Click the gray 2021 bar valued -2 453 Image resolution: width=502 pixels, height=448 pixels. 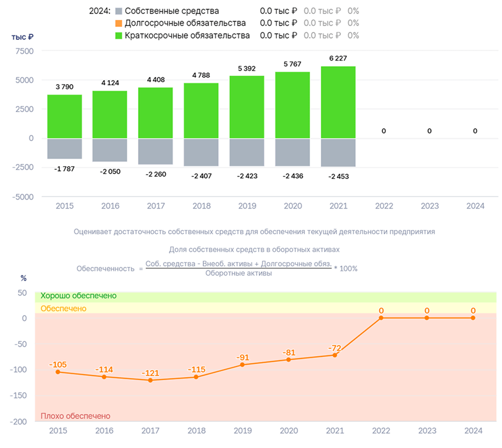339,153
